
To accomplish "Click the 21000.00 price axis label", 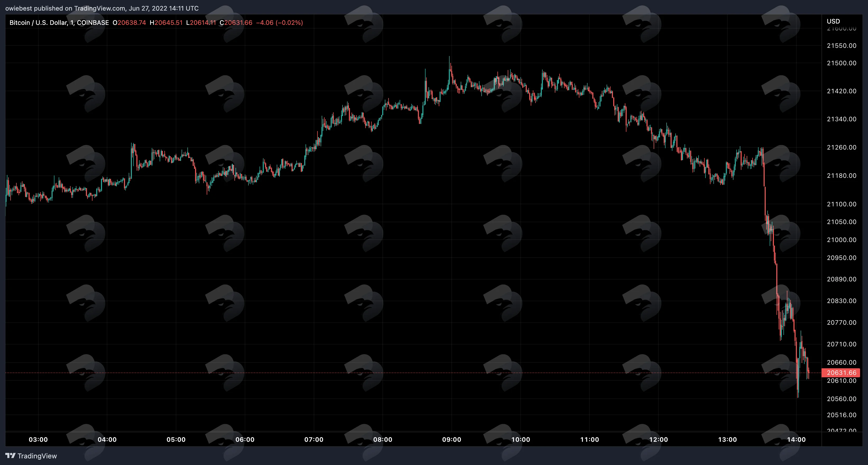I will point(841,240).
